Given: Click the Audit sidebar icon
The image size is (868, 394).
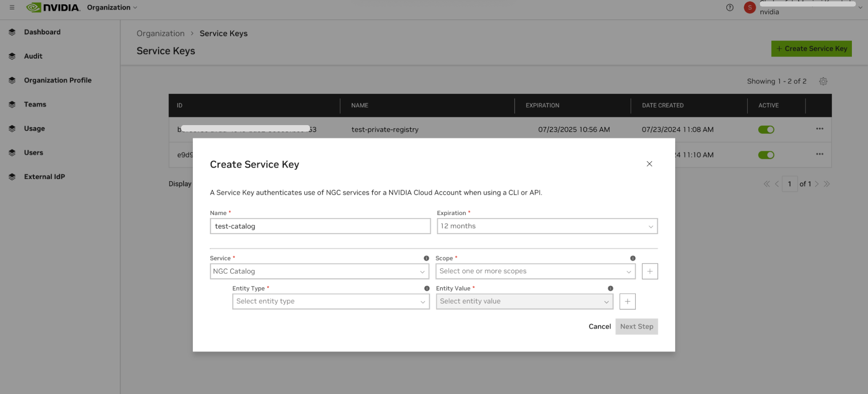Looking at the screenshot, I should click(12, 56).
